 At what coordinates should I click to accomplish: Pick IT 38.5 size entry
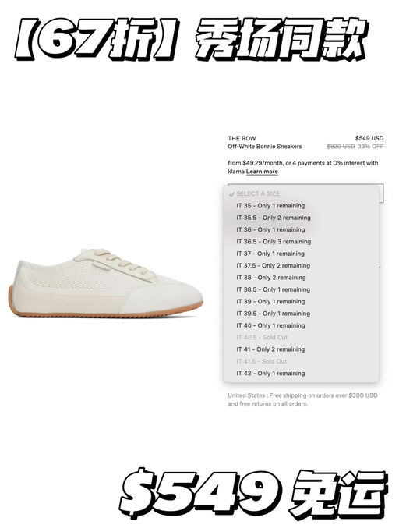tap(302, 289)
